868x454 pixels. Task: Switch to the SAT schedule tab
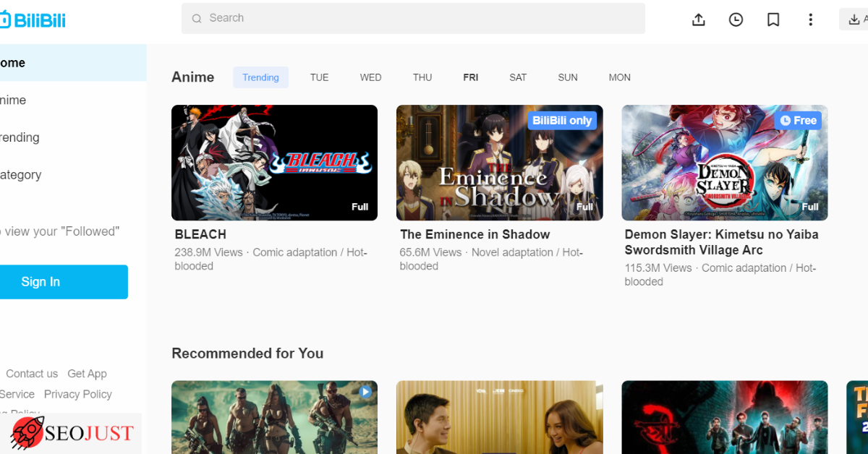point(518,77)
